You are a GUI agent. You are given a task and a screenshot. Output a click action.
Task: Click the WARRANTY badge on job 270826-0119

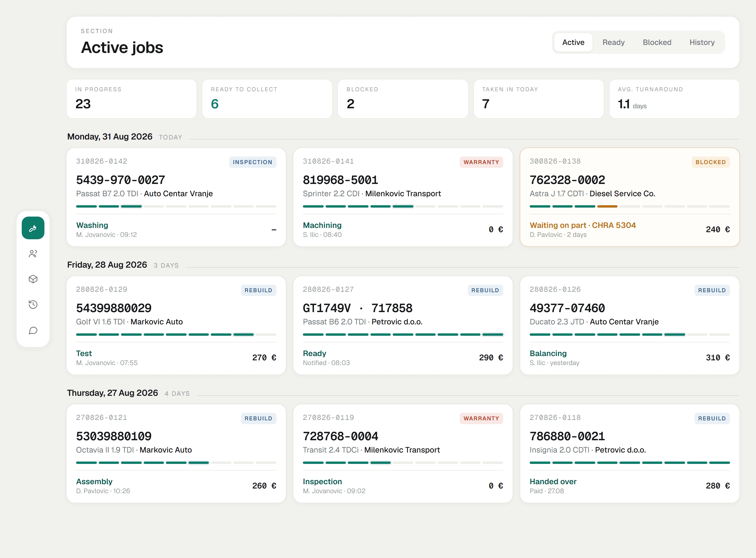[x=481, y=418]
